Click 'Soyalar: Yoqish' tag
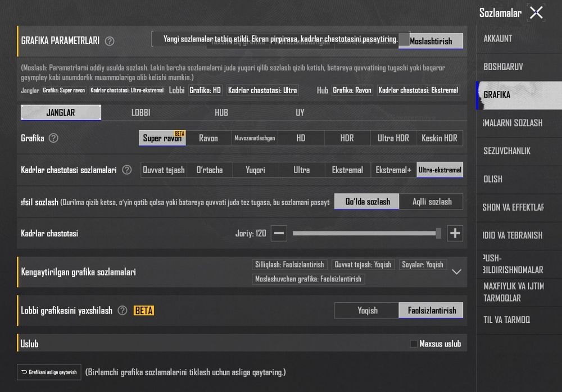The height and width of the screenshot is (392, 562). (423, 265)
